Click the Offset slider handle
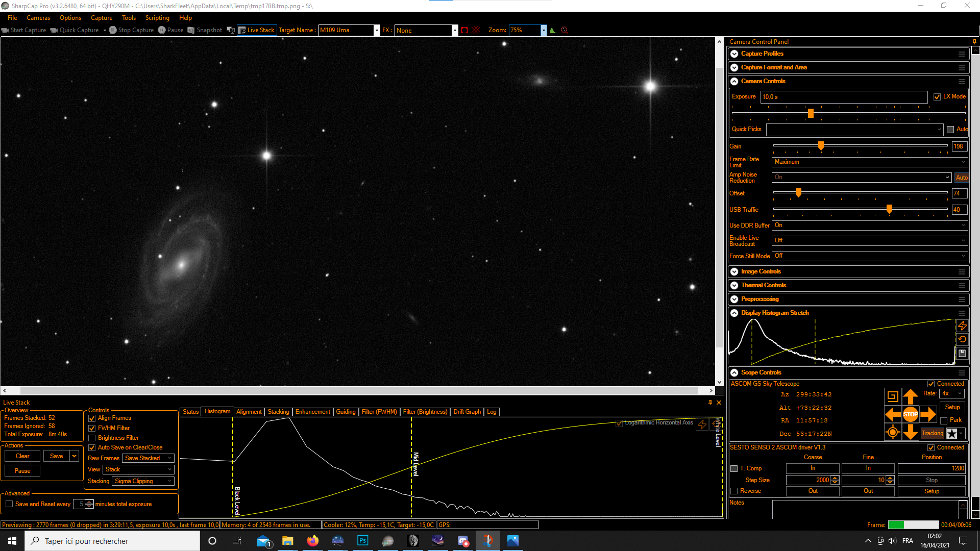Viewport: 980px width, 551px height. 798,193
